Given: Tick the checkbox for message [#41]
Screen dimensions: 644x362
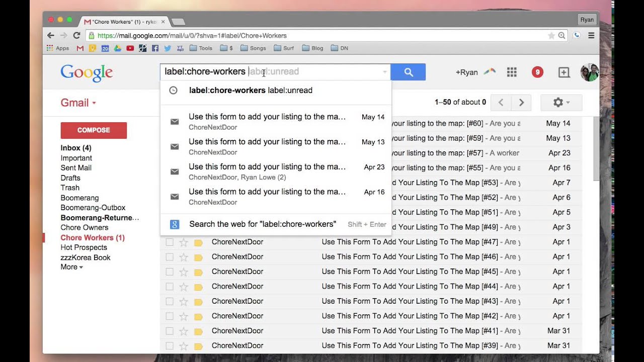Looking at the screenshot, I should coord(170,331).
